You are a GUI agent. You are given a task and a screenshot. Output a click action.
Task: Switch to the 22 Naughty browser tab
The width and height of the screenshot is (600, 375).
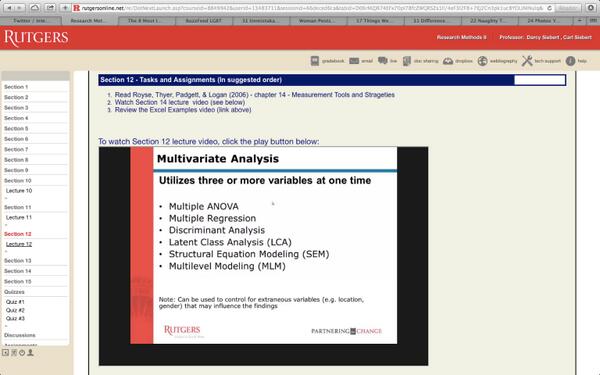(488, 21)
